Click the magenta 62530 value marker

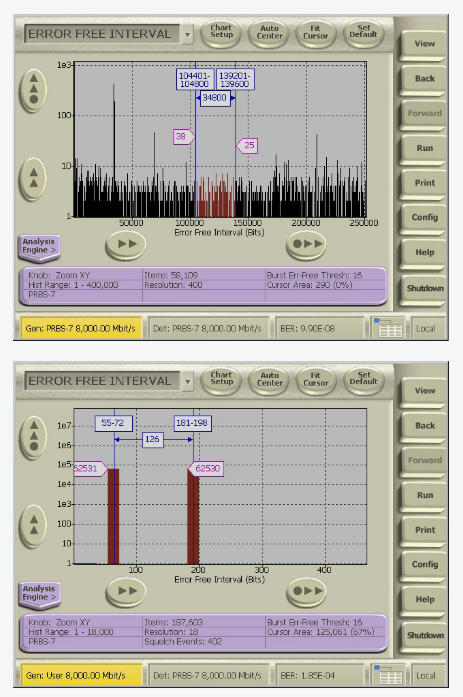pyautogui.click(x=205, y=469)
